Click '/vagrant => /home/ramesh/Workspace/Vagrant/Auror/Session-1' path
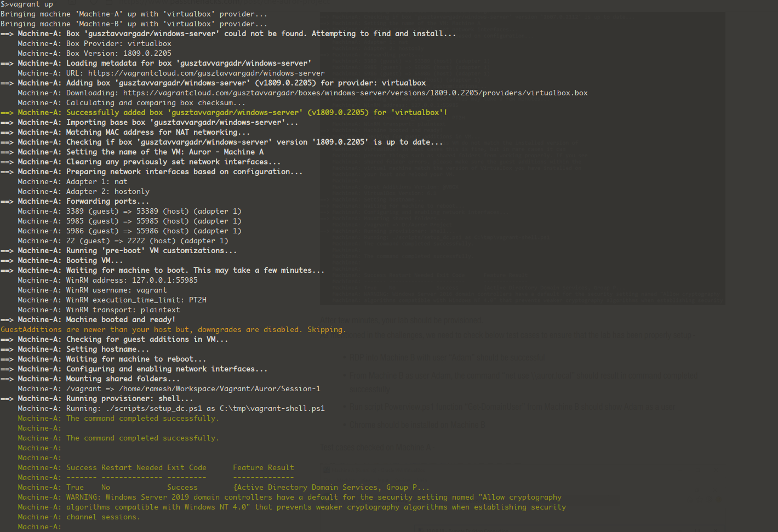The width and height of the screenshot is (778, 532). click(x=193, y=389)
